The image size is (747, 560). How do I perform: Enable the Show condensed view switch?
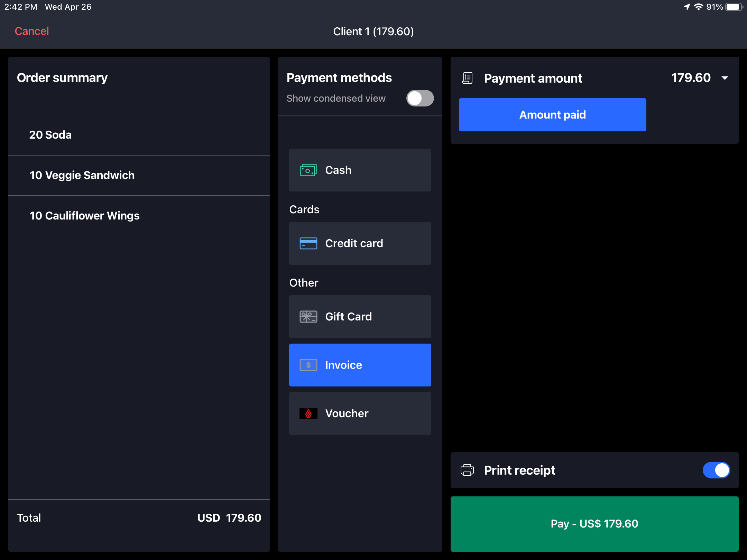(x=420, y=98)
